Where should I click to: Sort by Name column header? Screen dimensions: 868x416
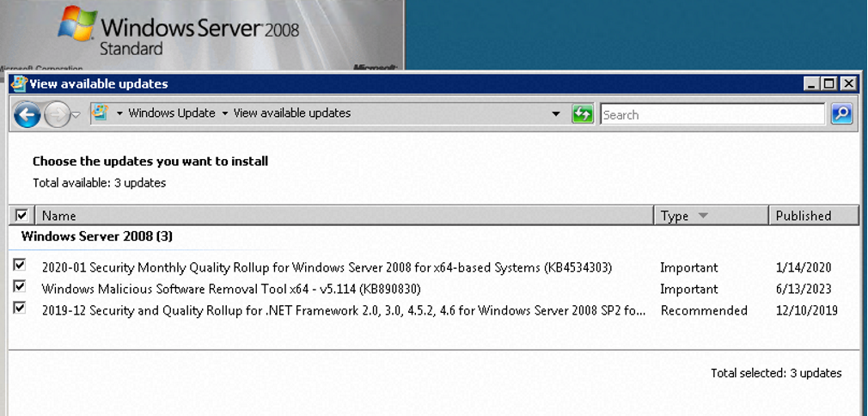pos(345,216)
